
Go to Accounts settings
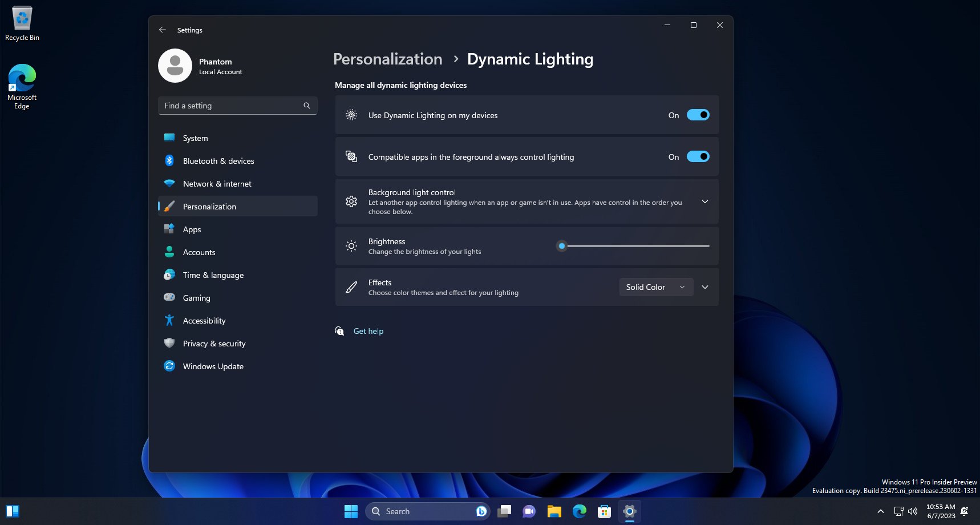tap(238, 252)
